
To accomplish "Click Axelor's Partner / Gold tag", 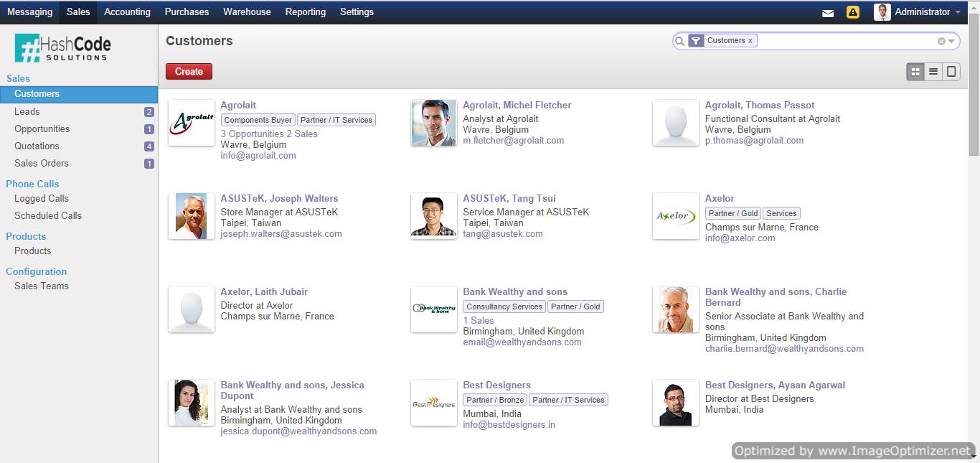I will tap(733, 213).
